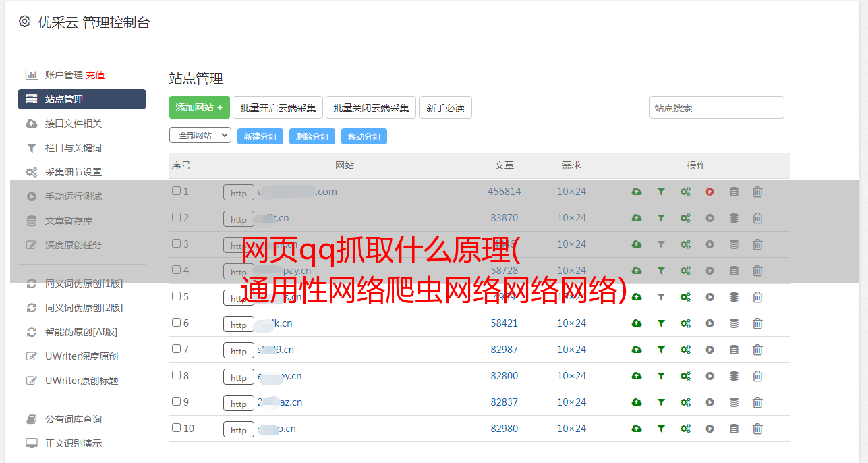Click the trash icon in row 10
This screenshot has height=463, width=868.
pyautogui.click(x=757, y=429)
